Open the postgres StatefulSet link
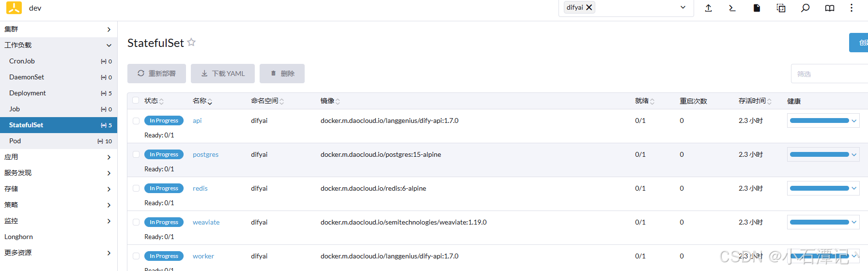Screen dimensions: 868x271 tap(205, 154)
